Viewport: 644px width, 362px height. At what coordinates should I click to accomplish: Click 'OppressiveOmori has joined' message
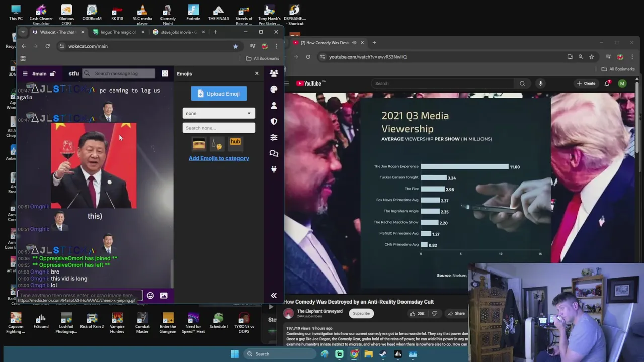tap(74, 258)
